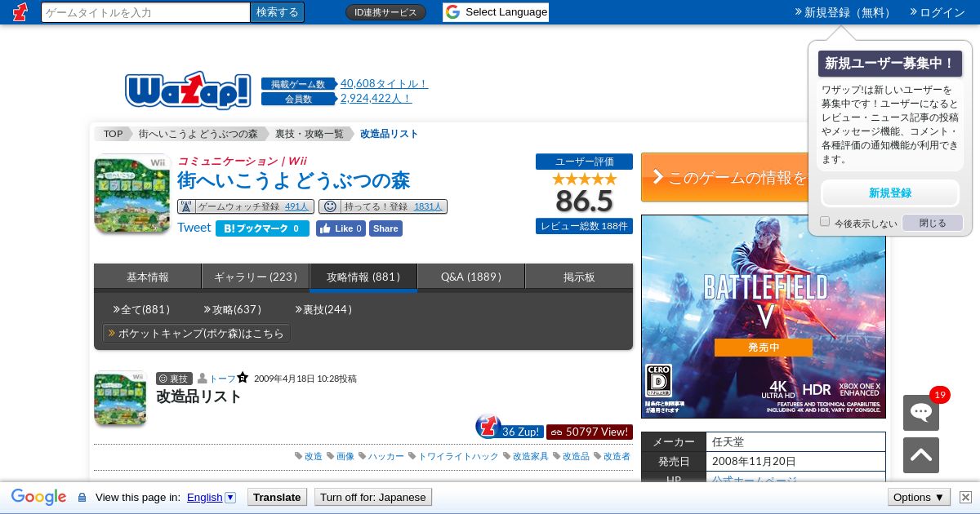Click the 閉じる button in the popup
The width and height of the screenshot is (980, 514).
pyautogui.click(x=933, y=223)
